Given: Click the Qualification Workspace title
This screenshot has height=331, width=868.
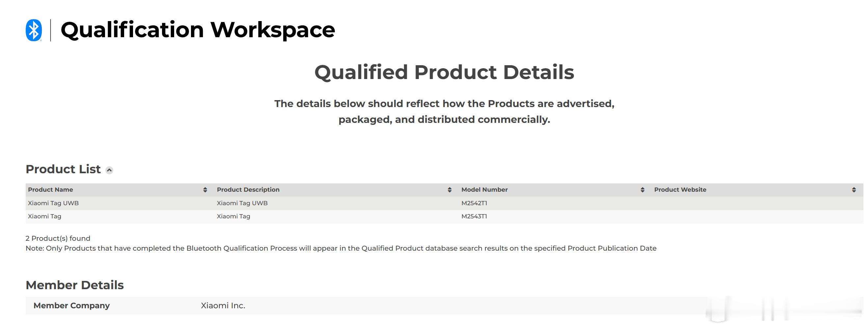Looking at the screenshot, I should (198, 30).
